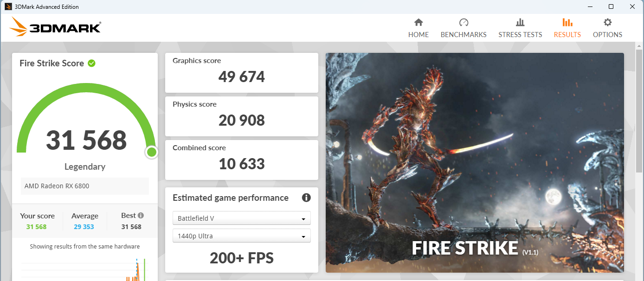Click the green validation checkmark icon

point(92,63)
